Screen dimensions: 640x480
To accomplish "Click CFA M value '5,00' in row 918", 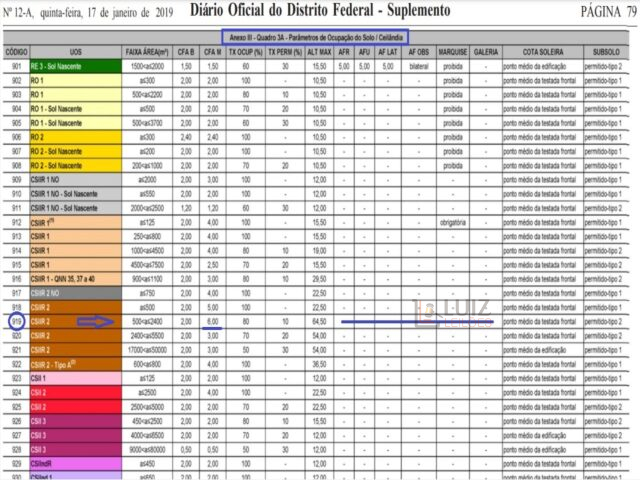I will click(x=213, y=307).
